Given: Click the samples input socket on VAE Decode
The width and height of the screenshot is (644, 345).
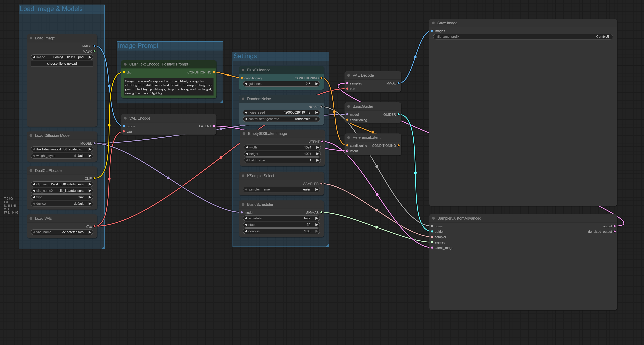Looking at the screenshot, I should (x=347, y=83).
